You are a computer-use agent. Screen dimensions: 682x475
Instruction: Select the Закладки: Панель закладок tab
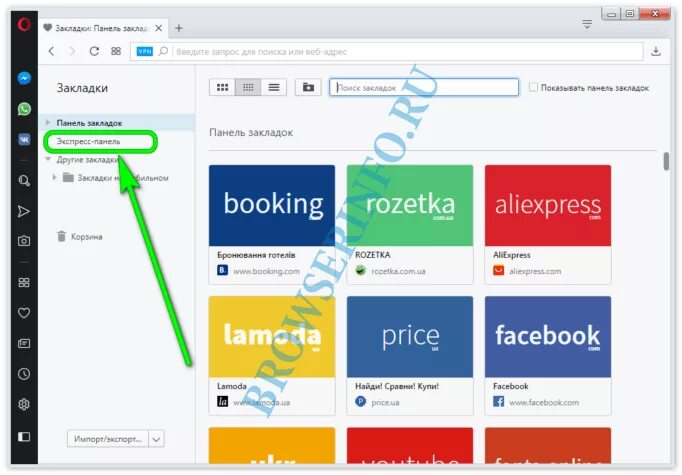[101, 28]
